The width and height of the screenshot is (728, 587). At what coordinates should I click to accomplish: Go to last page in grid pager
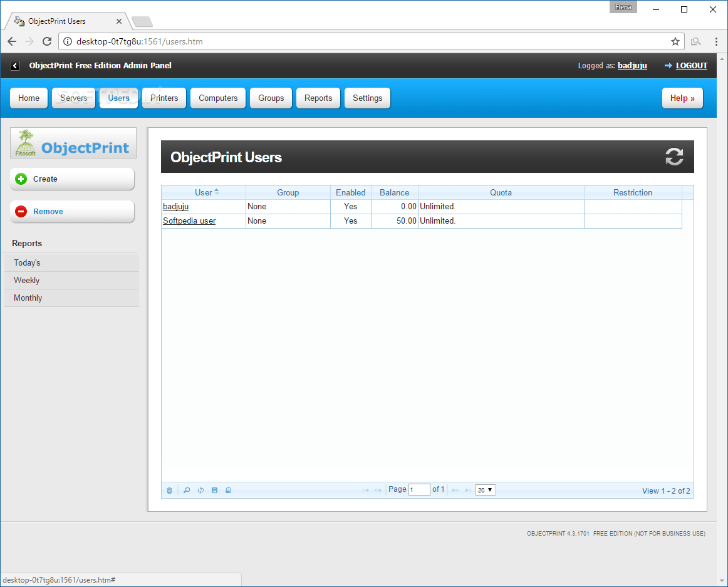pos(468,491)
